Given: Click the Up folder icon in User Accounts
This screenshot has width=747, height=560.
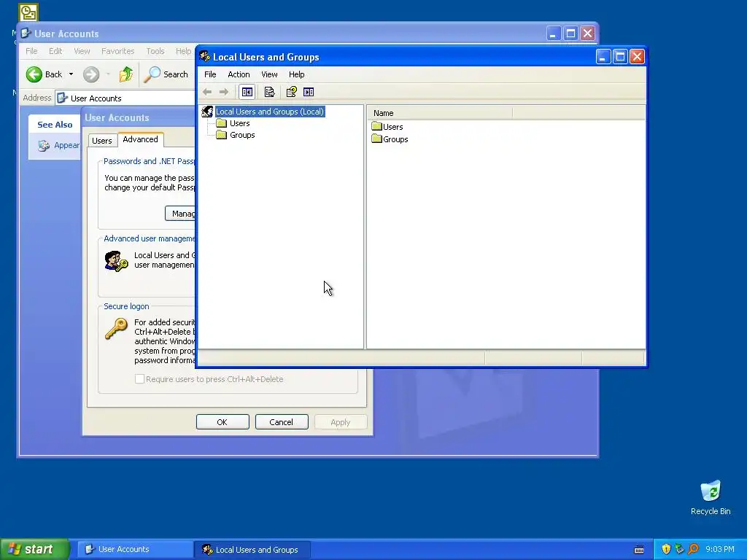Looking at the screenshot, I should [125, 74].
